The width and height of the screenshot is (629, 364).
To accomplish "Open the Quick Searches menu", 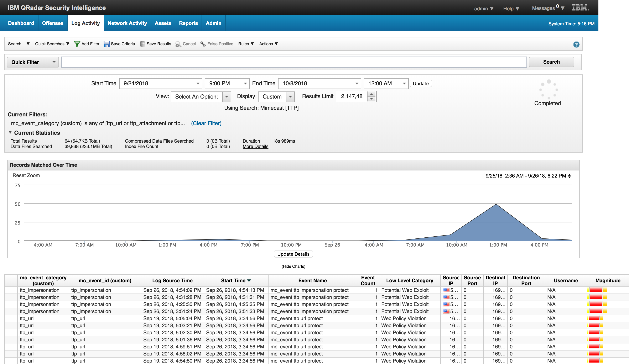I will coord(52,44).
